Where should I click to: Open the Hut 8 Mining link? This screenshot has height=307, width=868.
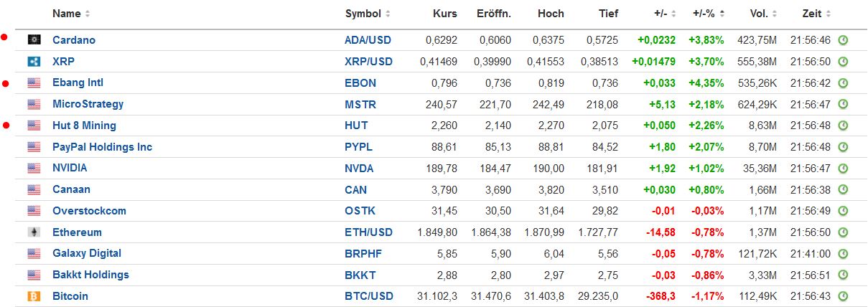pyautogui.click(x=84, y=126)
